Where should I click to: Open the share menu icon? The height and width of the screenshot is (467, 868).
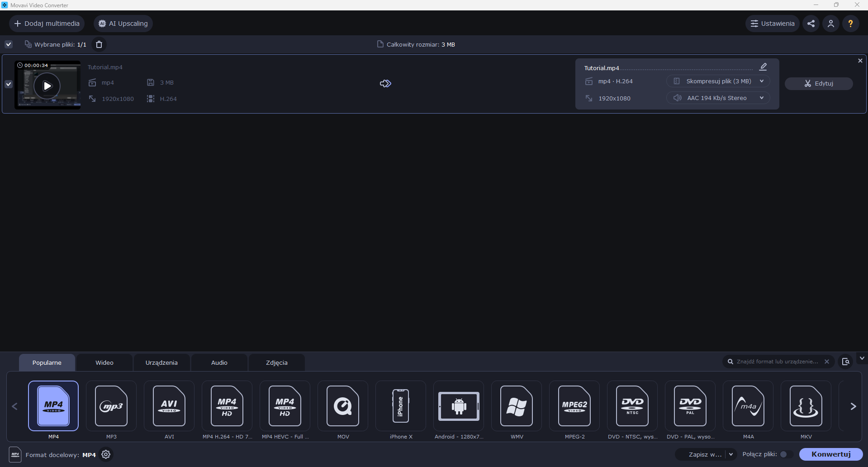click(x=811, y=24)
